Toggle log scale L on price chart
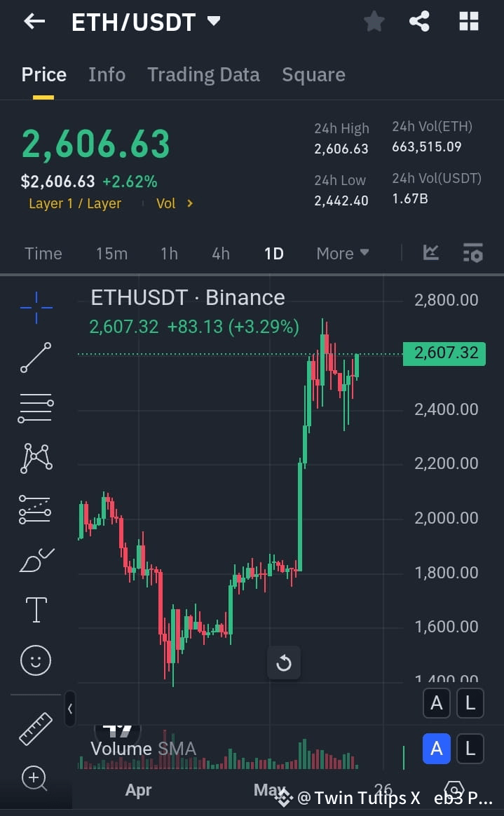The image size is (504, 816). pyautogui.click(x=470, y=703)
